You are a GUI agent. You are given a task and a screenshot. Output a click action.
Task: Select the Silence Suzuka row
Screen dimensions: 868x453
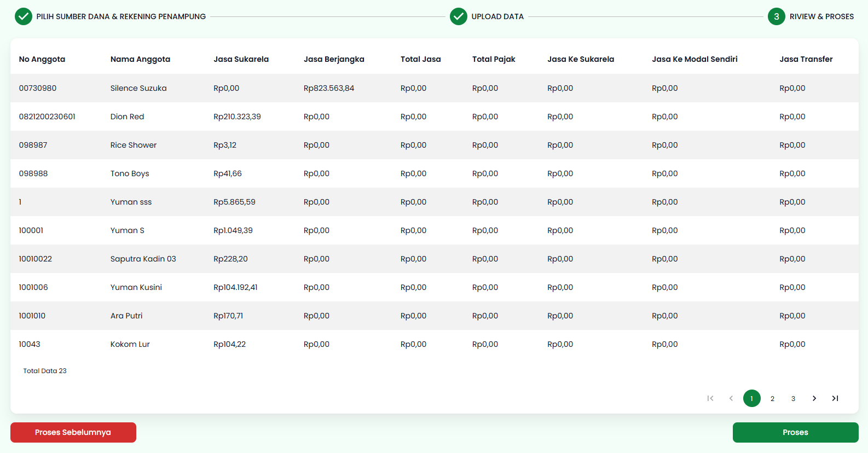point(138,88)
